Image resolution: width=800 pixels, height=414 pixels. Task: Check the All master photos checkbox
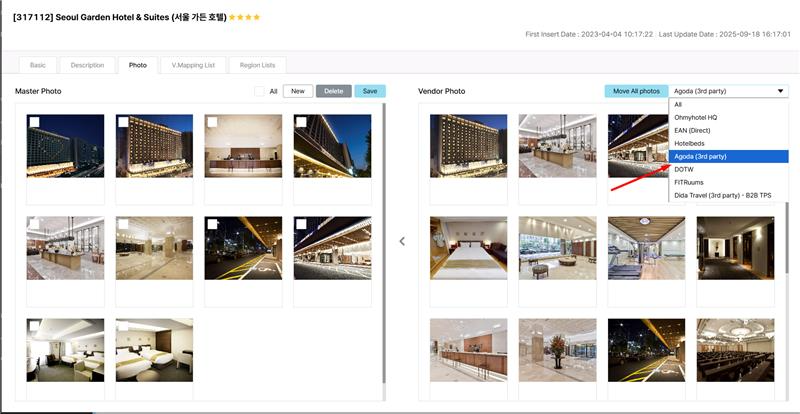(259, 91)
